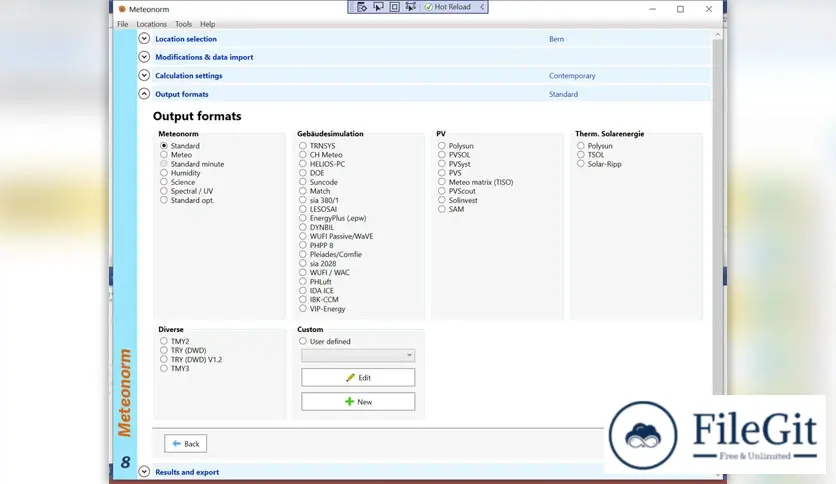This screenshot has height=484, width=836.
Task: Select the TSOL format
Action: click(x=591, y=155)
